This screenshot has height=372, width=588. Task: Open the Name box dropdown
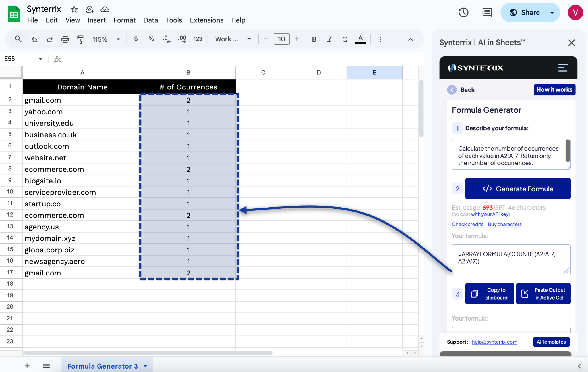click(x=40, y=59)
